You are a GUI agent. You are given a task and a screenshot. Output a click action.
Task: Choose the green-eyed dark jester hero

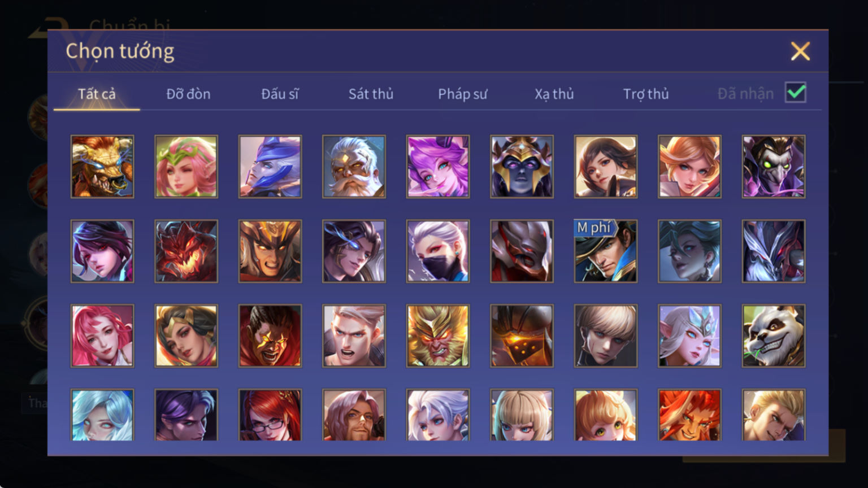point(774,167)
